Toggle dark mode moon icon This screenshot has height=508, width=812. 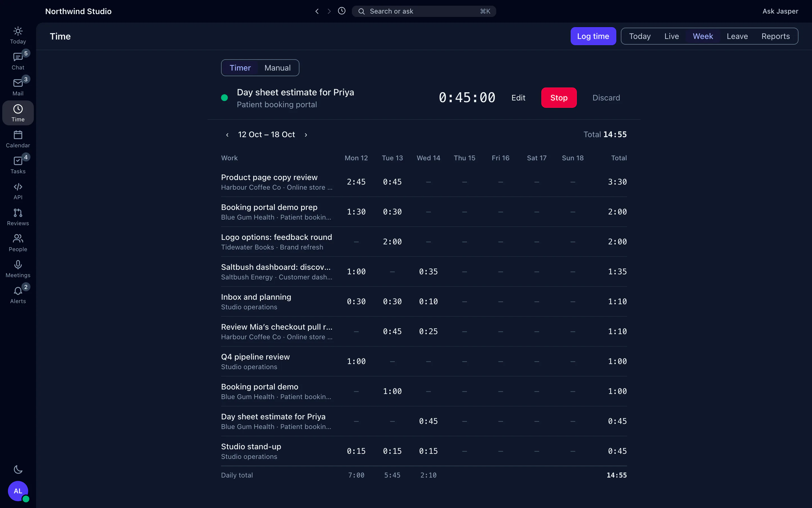pos(18,469)
